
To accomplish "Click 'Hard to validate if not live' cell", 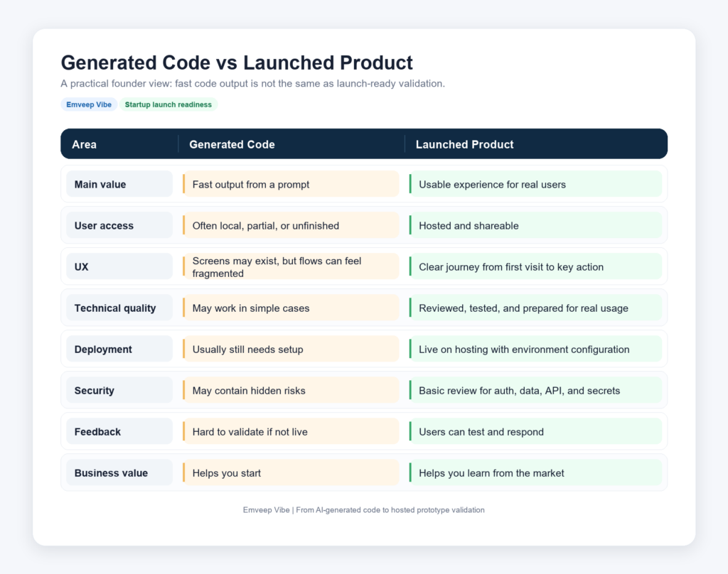I will coord(291,431).
